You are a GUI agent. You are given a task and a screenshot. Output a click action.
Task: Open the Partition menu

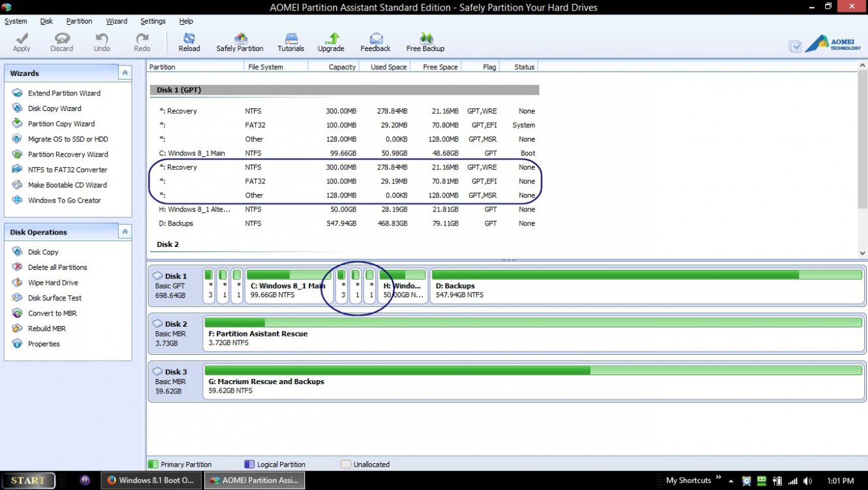pyautogui.click(x=79, y=21)
